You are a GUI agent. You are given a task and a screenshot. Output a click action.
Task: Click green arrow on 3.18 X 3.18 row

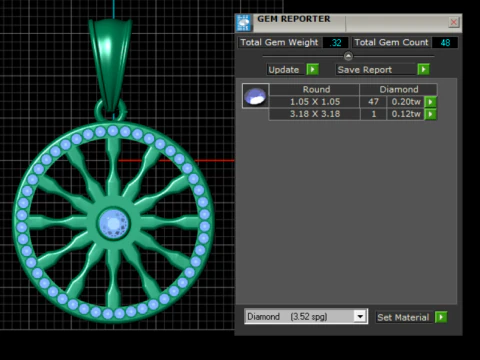430,114
